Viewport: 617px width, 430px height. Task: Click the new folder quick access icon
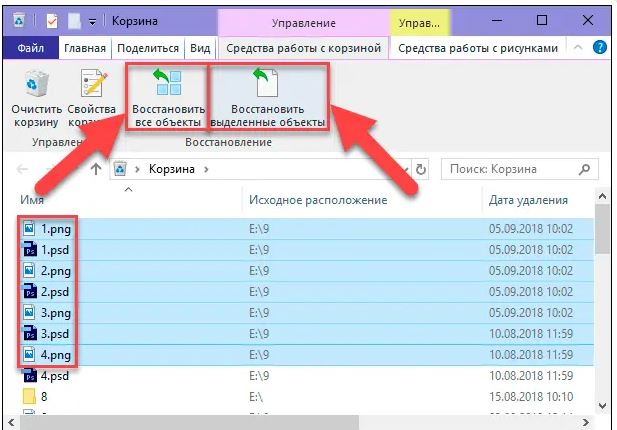(x=74, y=21)
